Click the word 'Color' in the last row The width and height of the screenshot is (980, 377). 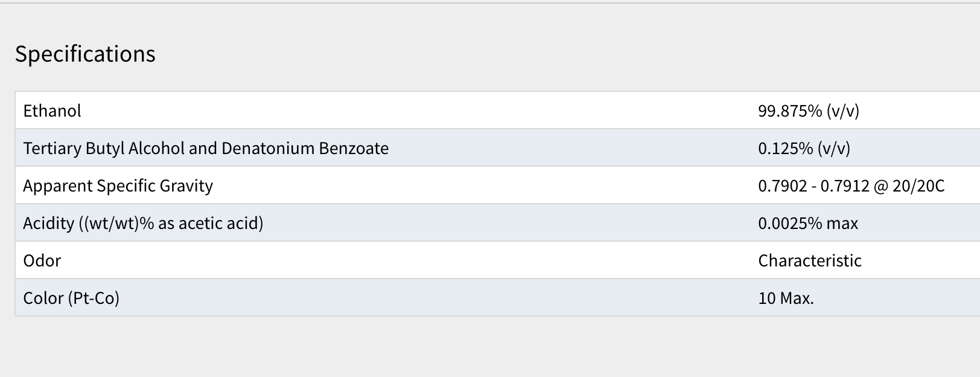click(43, 298)
